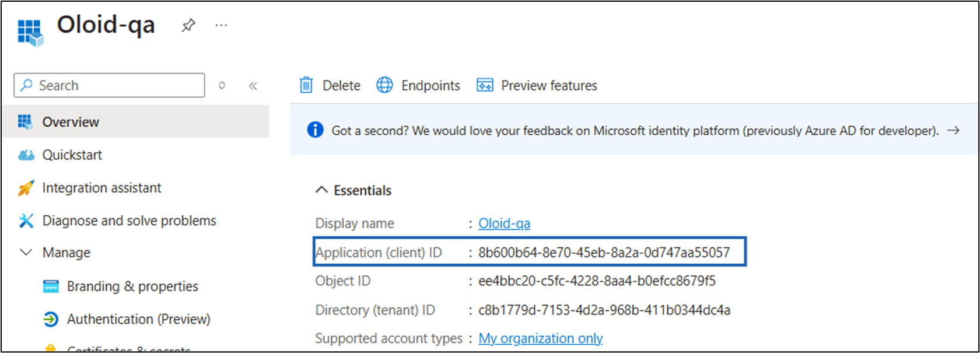Click the feedback info icon
980x353 pixels.
click(x=315, y=130)
